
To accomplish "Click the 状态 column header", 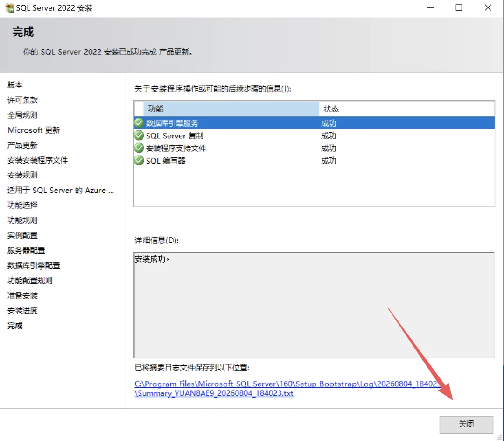I will pyautogui.click(x=406, y=109).
